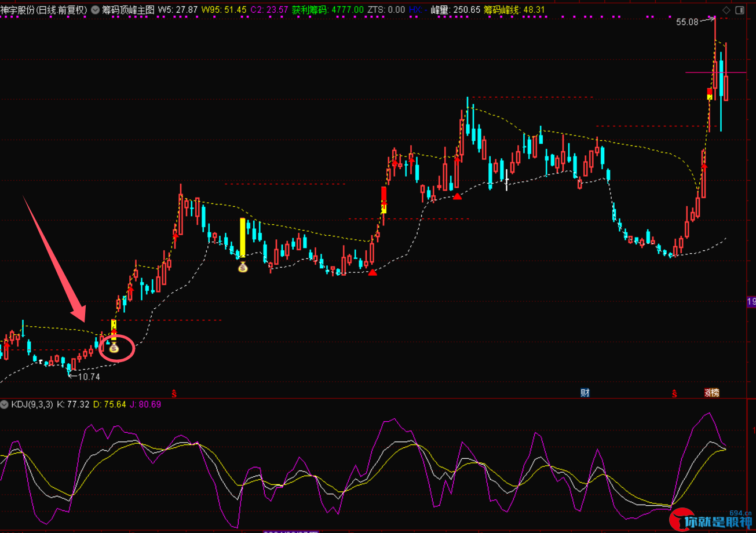Click the W95: 51.45 value
The height and width of the screenshot is (533, 756).
(224, 10)
